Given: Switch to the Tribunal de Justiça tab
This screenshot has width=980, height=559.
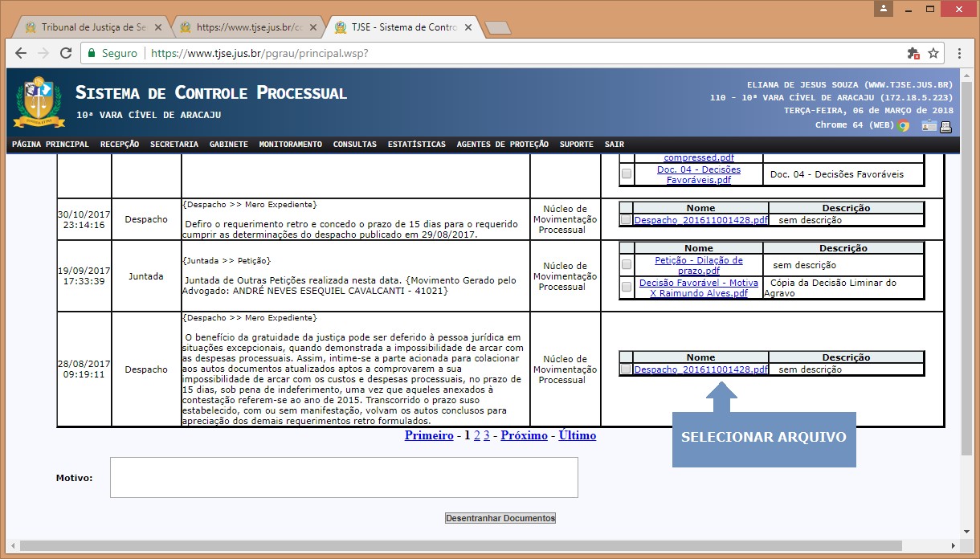Looking at the screenshot, I should click(x=88, y=27).
